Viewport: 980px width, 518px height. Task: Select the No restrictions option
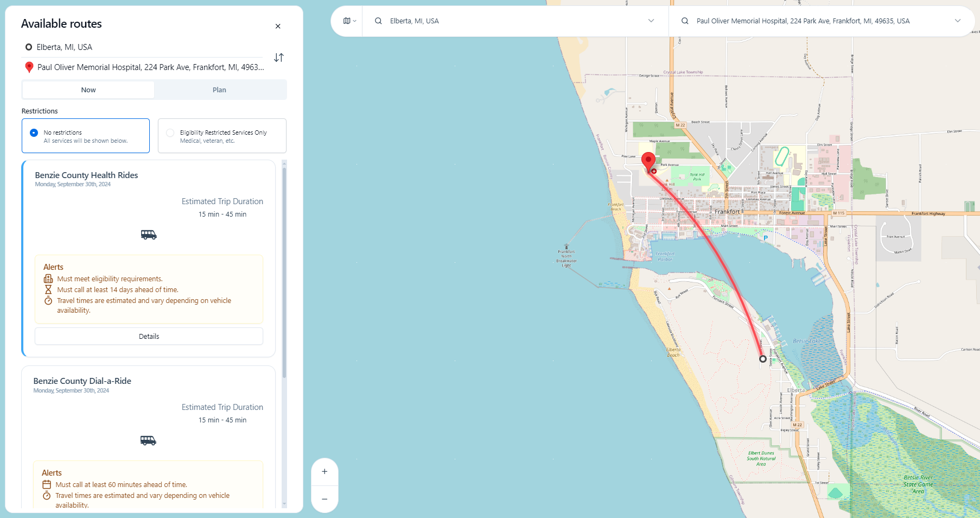(x=34, y=132)
